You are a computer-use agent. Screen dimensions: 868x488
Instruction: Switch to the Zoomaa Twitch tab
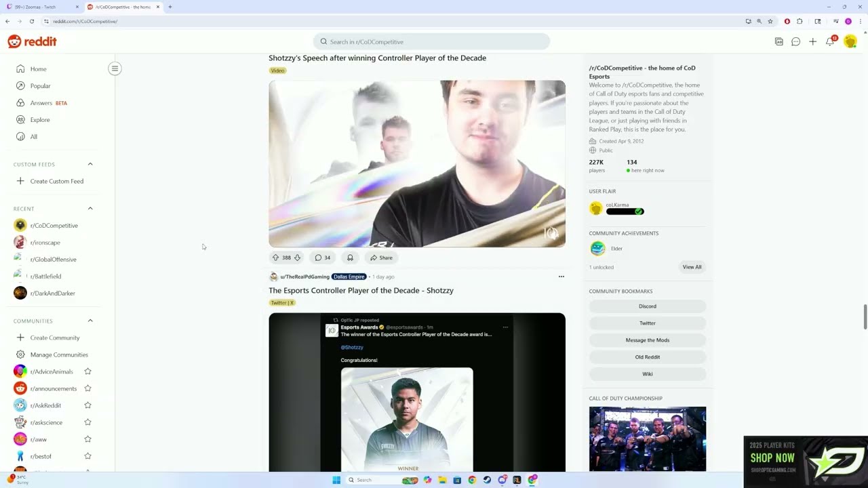click(x=41, y=7)
